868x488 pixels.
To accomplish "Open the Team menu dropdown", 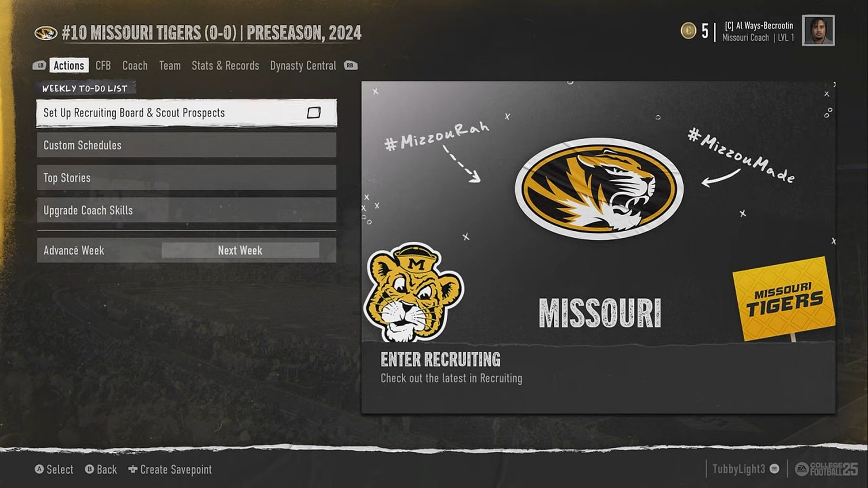I will coord(170,66).
